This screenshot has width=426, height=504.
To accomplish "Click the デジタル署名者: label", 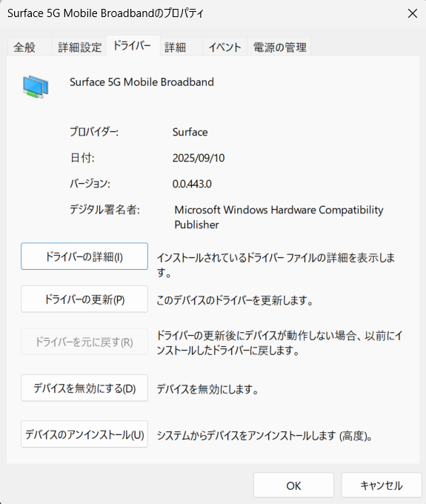I will [105, 210].
